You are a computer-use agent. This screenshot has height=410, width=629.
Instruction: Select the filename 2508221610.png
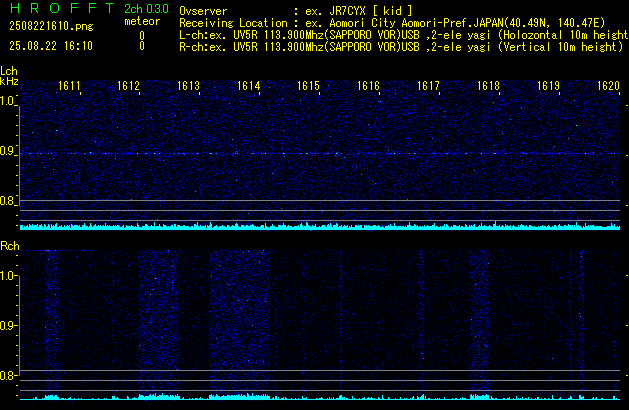[51, 26]
